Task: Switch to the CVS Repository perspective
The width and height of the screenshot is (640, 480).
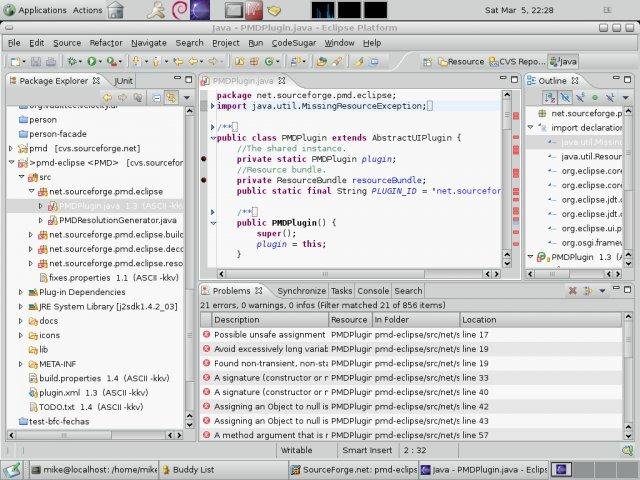Action: [x=517, y=62]
